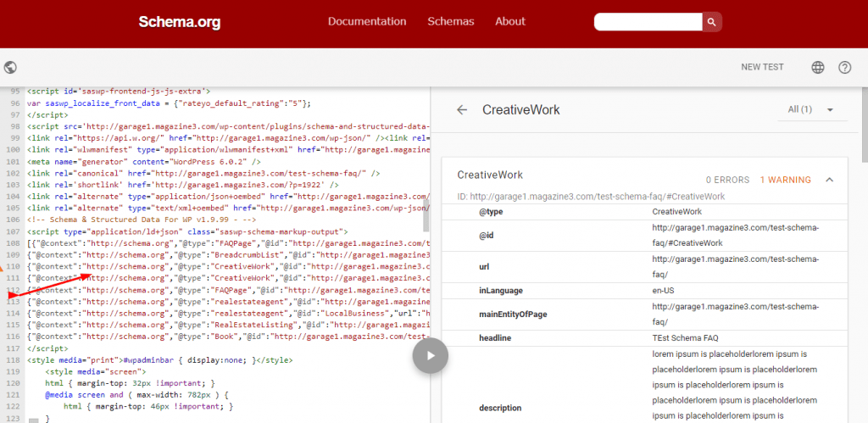Select the headline value TEst Schema FAQ
The height and width of the screenshot is (423, 868).
point(685,337)
